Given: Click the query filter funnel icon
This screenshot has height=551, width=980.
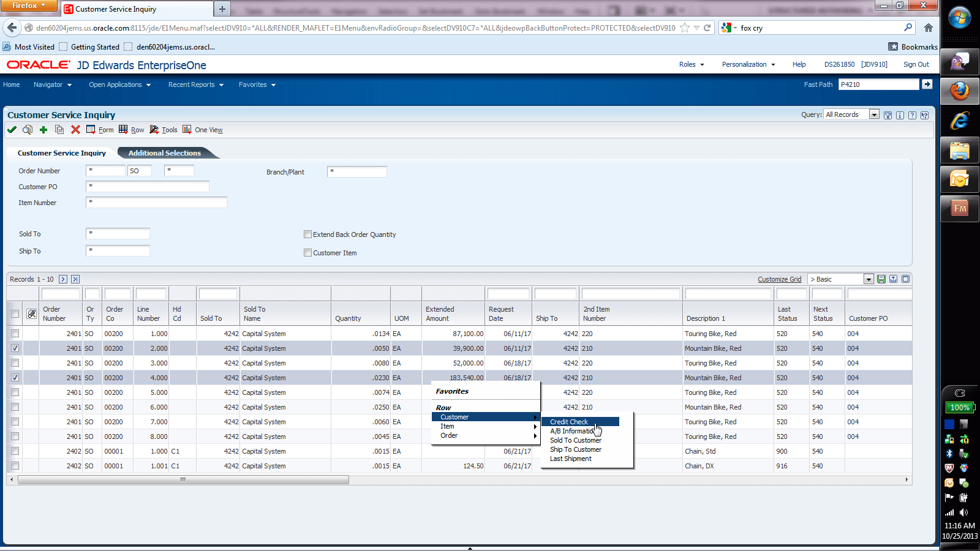Looking at the screenshot, I should point(888,114).
